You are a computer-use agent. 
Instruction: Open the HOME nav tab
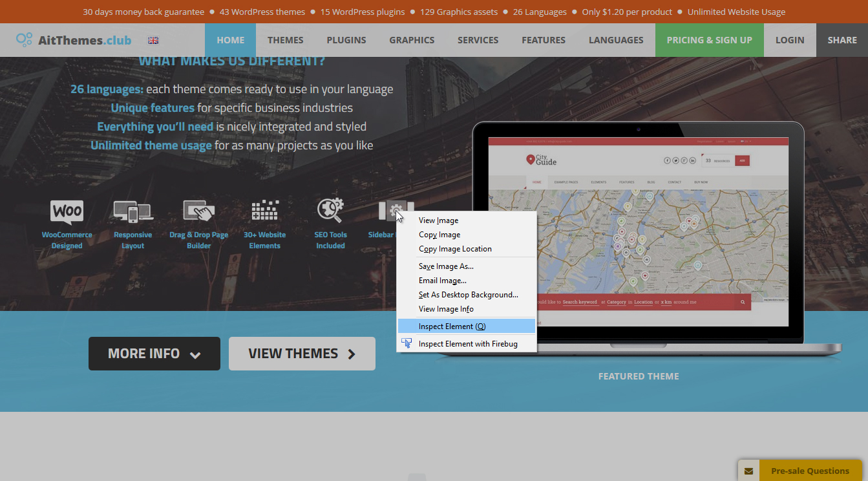231,40
